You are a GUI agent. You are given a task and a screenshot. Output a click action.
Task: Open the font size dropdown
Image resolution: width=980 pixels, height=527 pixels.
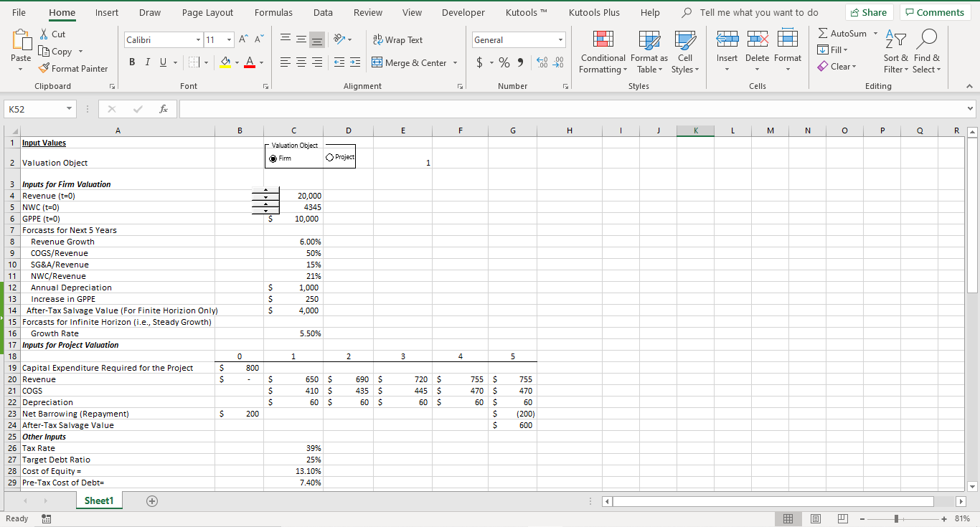pos(229,40)
